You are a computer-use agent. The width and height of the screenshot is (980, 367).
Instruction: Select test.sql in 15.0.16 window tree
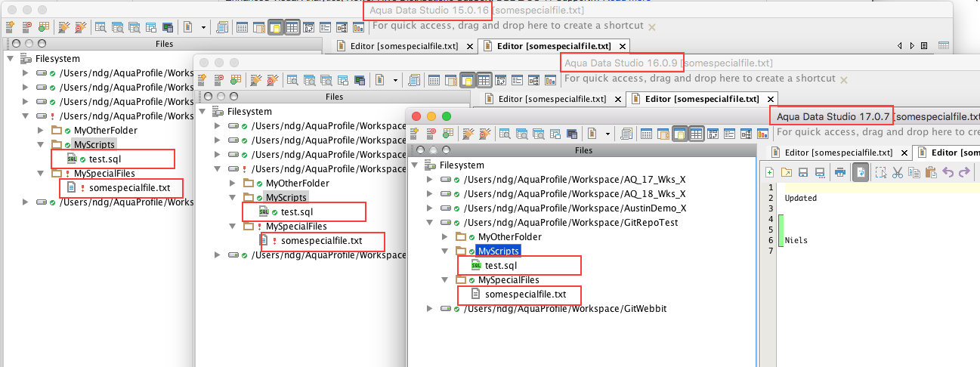point(105,159)
